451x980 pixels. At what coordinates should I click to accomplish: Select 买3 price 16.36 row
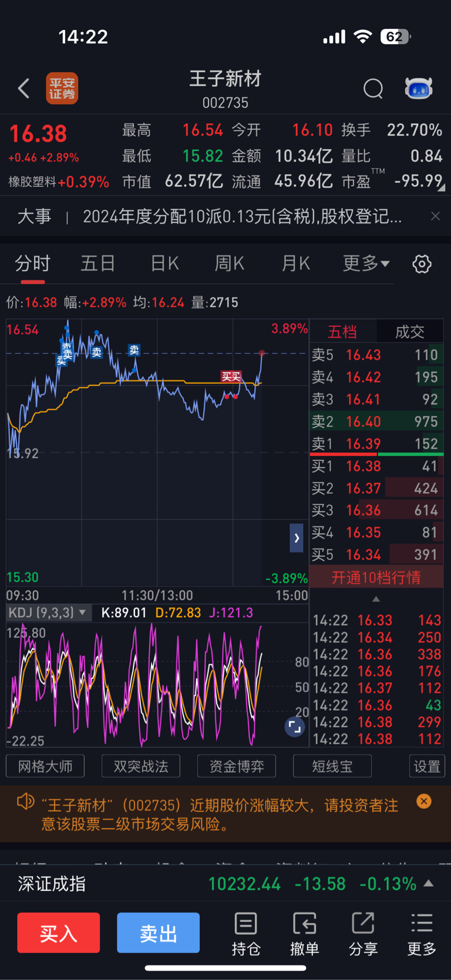tap(376, 511)
